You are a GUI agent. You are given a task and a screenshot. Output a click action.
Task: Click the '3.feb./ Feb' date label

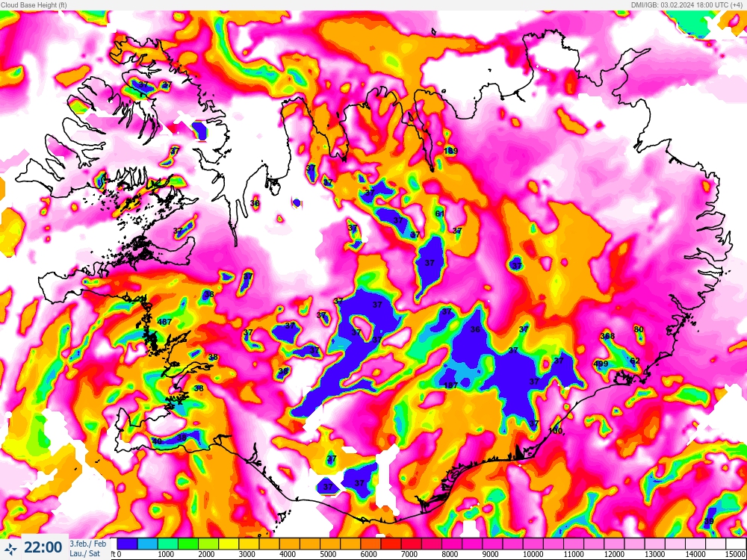pyautogui.click(x=88, y=544)
